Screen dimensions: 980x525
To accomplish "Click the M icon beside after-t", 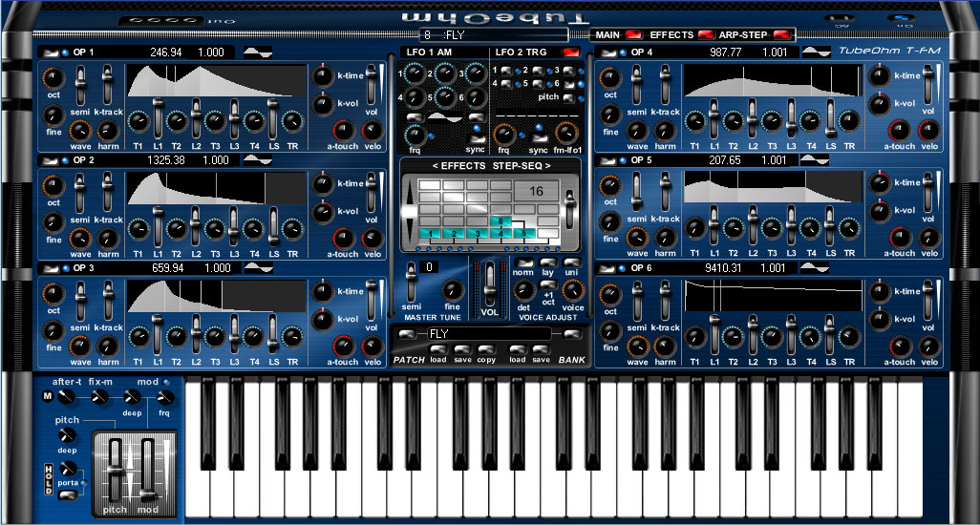I will coord(48,396).
